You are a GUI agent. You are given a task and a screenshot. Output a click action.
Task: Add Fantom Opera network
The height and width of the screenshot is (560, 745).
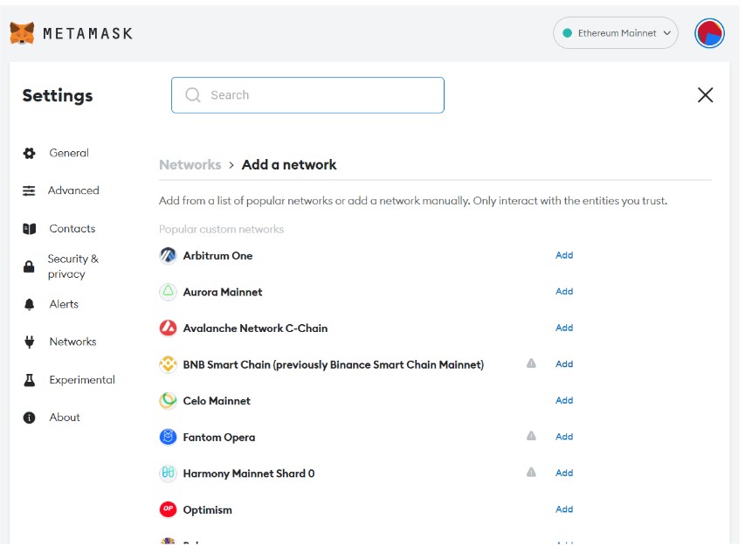pyautogui.click(x=564, y=437)
